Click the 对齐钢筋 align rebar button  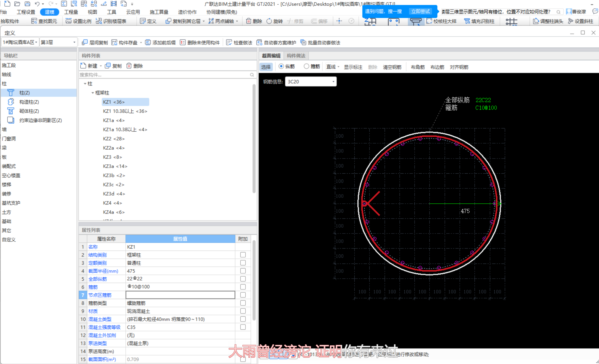(x=459, y=67)
